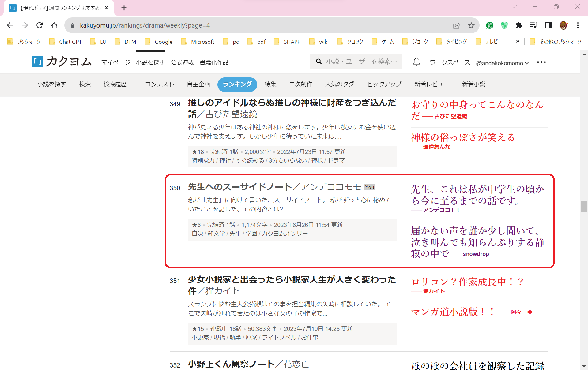Image resolution: width=588 pixels, height=370 pixels.
Task: Open the notifications bell
Action: [x=417, y=62]
